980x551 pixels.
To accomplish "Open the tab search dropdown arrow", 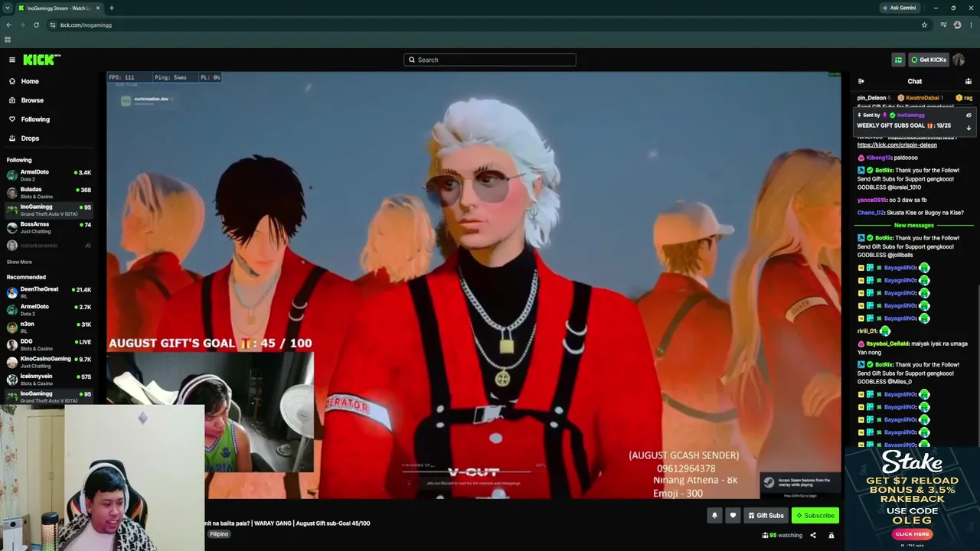I will pos(7,8).
